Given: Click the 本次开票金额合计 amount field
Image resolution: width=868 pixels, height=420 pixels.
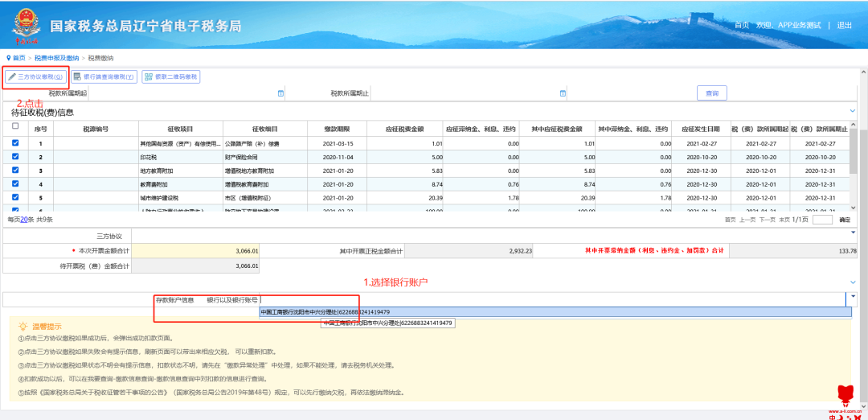Looking at the screenshot, I should click(195, 251).
